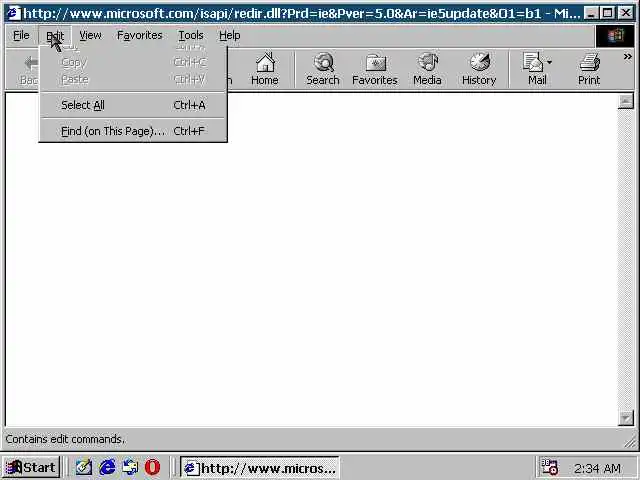Launch Opera from quick launch

153,467
